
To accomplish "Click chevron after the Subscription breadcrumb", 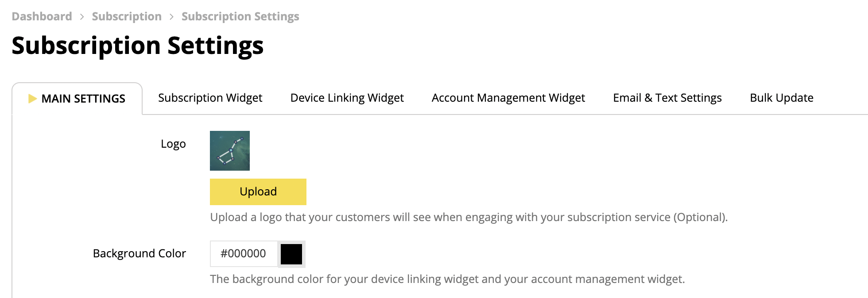I will point(172,17).
